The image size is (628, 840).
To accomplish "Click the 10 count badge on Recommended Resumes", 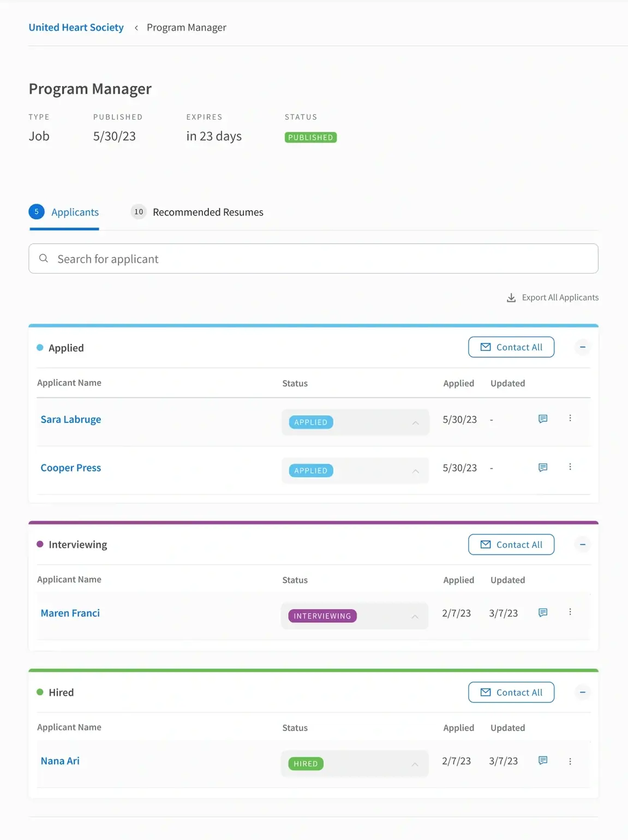I will click(x=139, y=212).
